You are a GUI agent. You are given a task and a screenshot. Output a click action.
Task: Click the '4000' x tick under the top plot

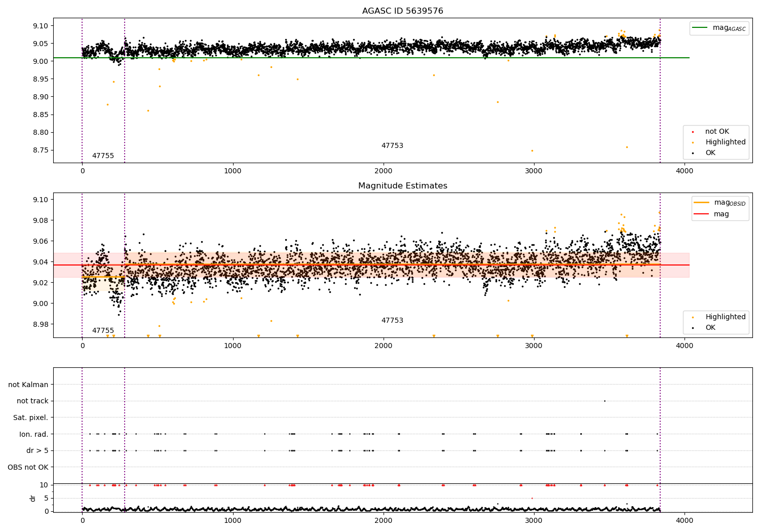[685, 171]
